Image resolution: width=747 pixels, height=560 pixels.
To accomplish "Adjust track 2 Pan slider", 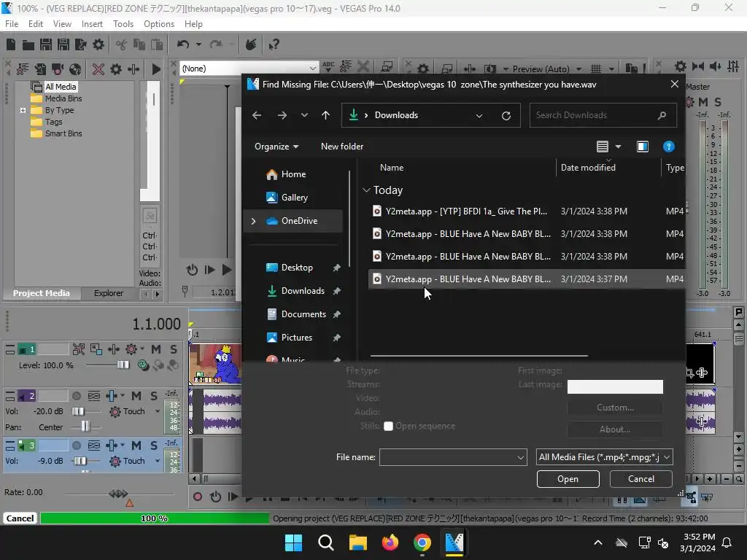I will pos(85,426).
